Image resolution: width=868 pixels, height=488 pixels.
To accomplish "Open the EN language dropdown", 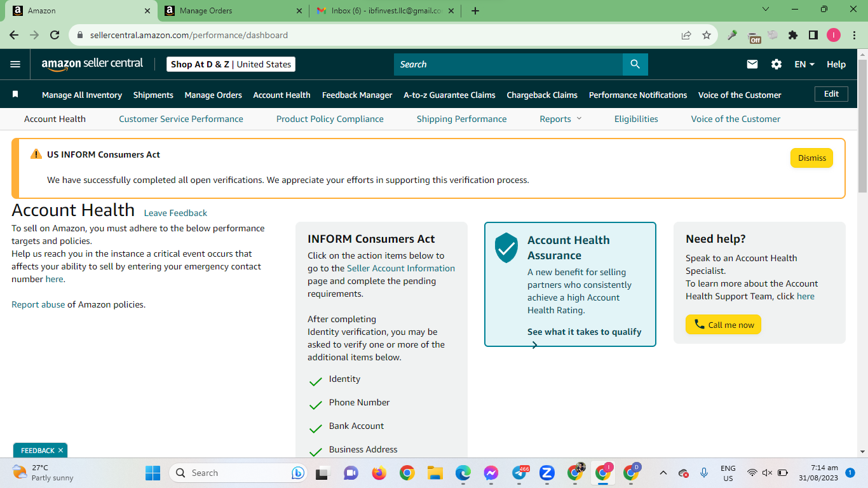I will tap(804, 64).
